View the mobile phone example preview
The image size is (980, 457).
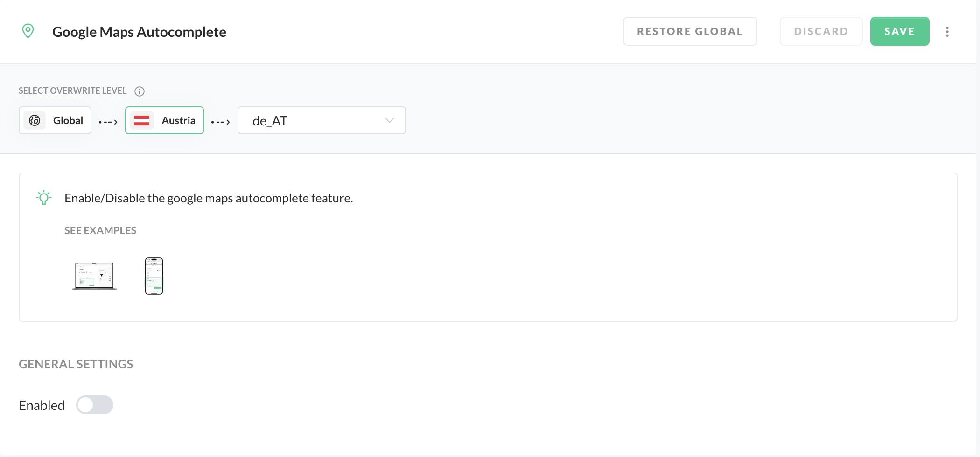coord(154,276)
